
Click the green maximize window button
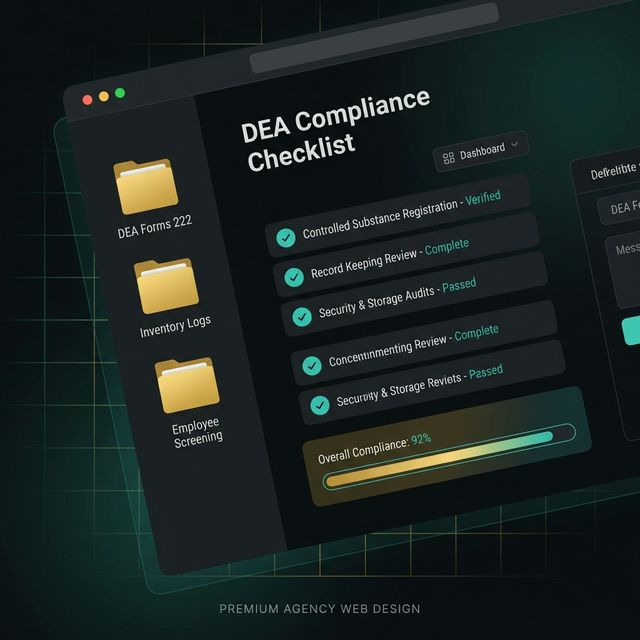(120, 93)
